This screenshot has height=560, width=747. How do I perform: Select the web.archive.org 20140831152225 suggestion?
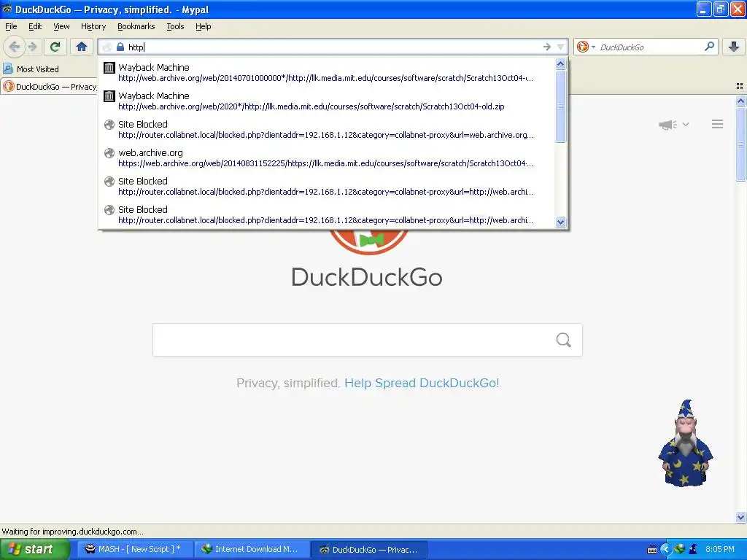click(x=327, y=158)
